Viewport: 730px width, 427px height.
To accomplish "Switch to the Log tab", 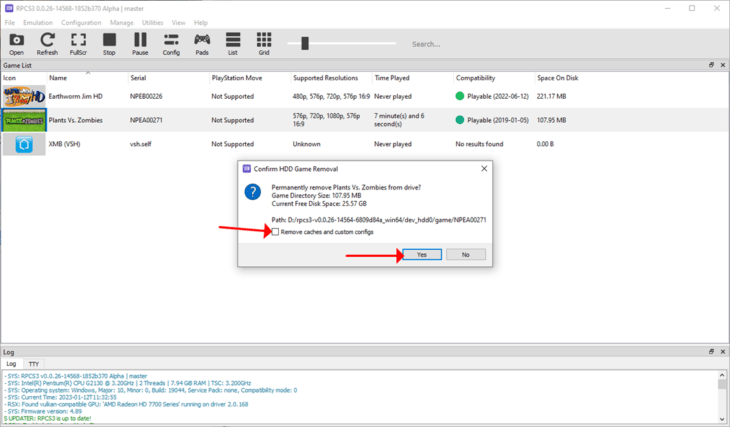I will tap(11, 364).
